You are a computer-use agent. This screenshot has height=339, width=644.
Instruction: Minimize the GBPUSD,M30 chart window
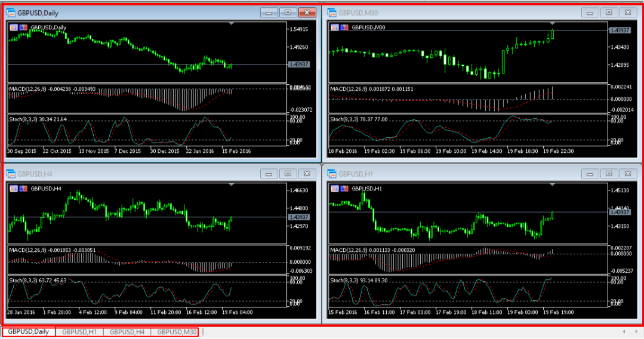(x=590, y=13)
